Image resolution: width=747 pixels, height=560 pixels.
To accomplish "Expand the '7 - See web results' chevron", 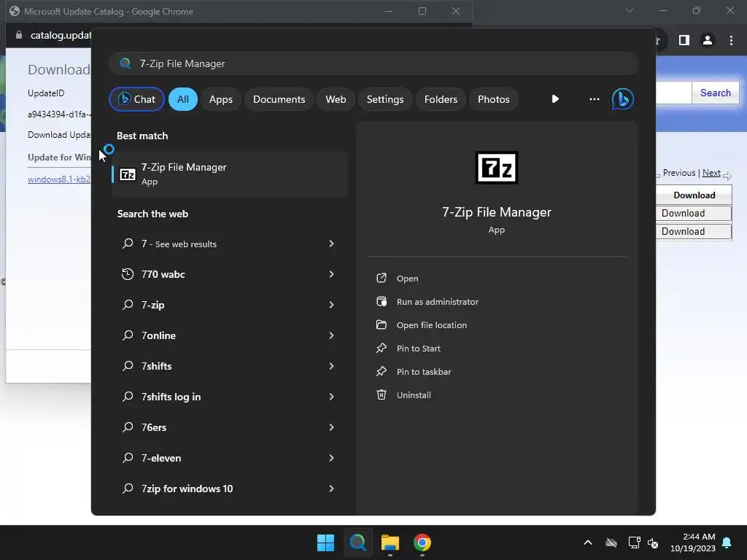I will [x=332, y=244].
